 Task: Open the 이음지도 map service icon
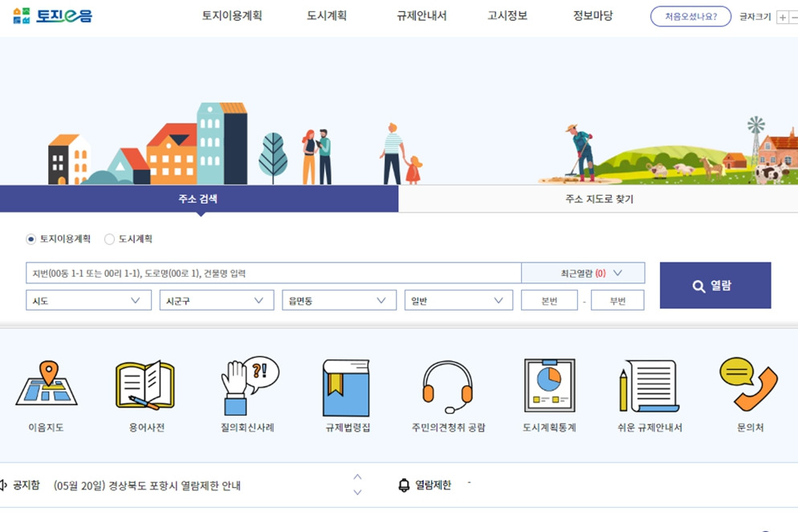point(45,391)
